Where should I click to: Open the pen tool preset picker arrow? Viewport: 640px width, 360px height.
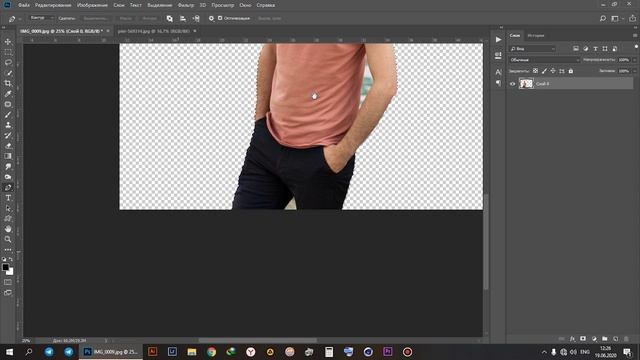coord(19,19)
